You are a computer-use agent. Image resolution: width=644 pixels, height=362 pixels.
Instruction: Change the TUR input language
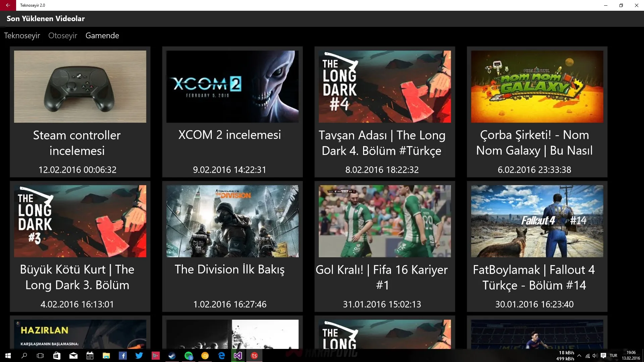(613, 356)
